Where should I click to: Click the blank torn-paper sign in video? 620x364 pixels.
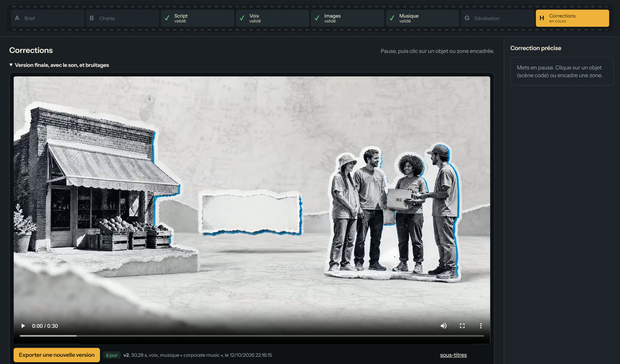tap(250, 212)
